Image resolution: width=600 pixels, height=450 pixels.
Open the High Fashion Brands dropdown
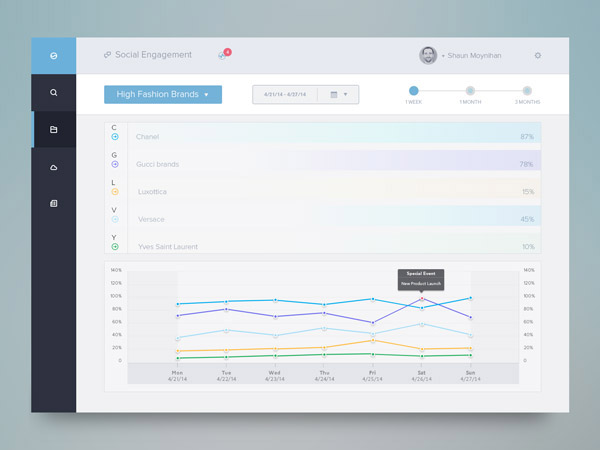[x=163, y=95]
